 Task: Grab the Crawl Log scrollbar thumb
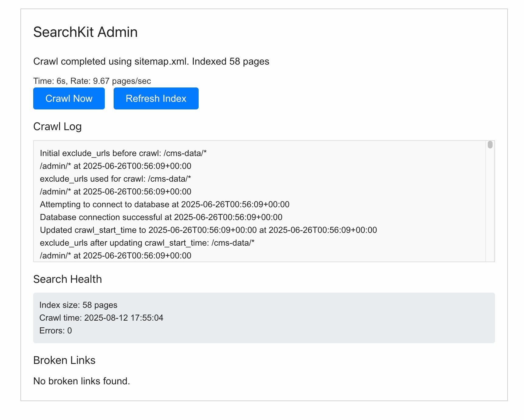[x=490, y=144]
